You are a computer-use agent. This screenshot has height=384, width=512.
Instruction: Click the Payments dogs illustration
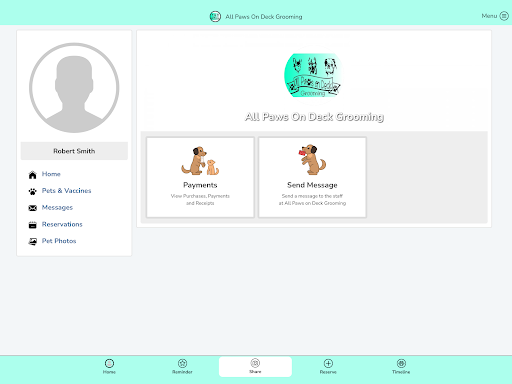click(x=200, y=161)
